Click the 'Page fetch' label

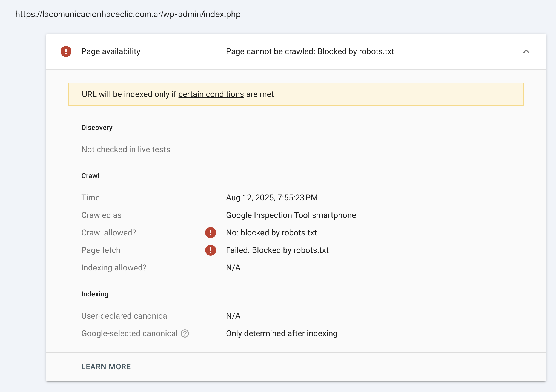[101, 250]
